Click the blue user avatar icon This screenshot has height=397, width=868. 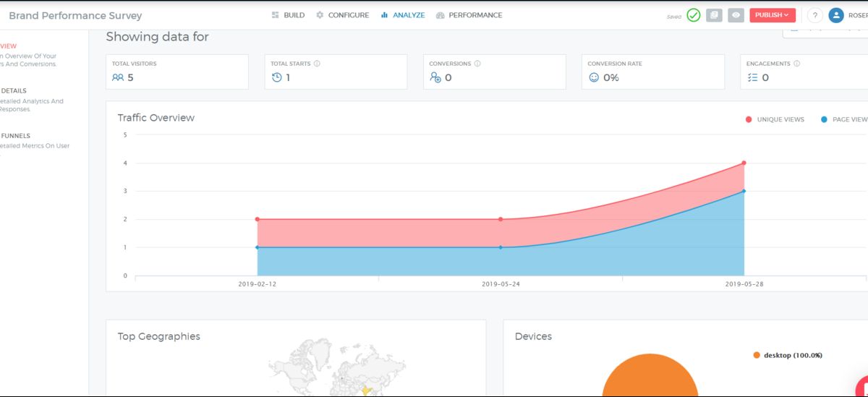(x=836, y=15)
